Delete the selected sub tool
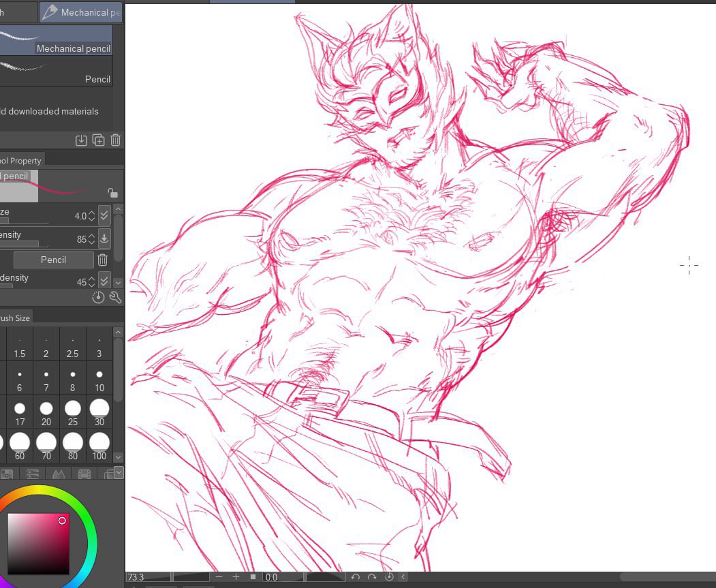The image size is (716, 588). click(116, 140)
